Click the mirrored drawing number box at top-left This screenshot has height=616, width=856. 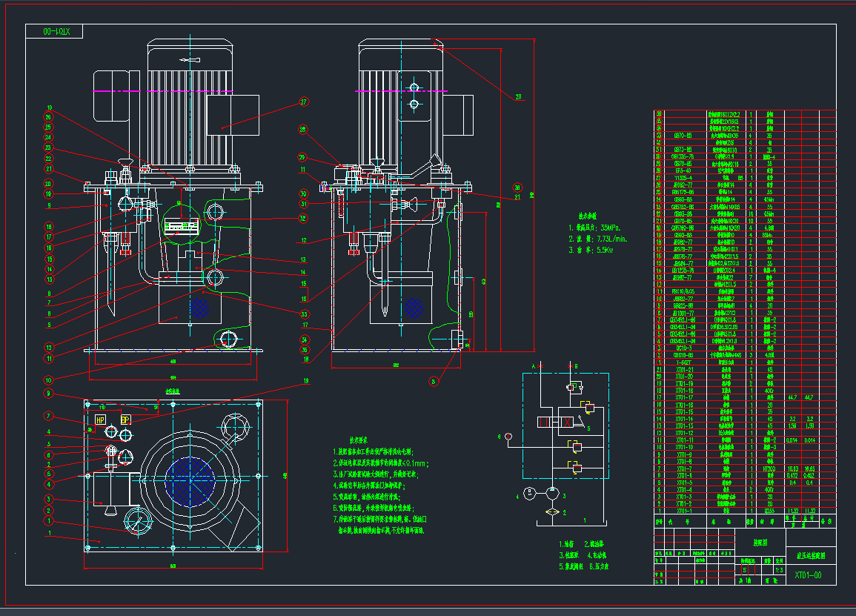pos(55,32)
